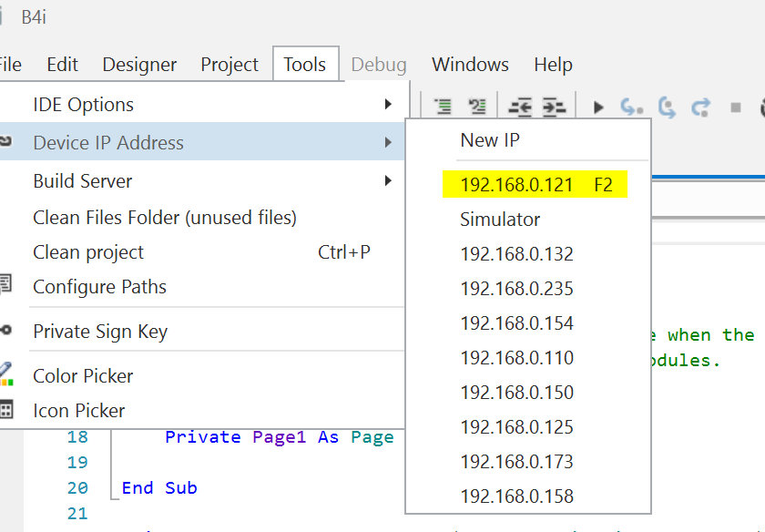
Task: Click Clean project menu entry
Action: click(x=88, y=252)
